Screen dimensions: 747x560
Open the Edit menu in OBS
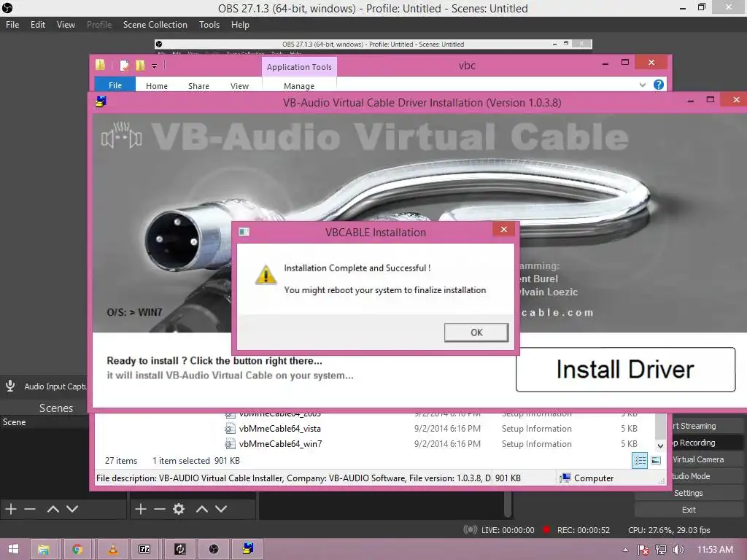pos(38,25)
